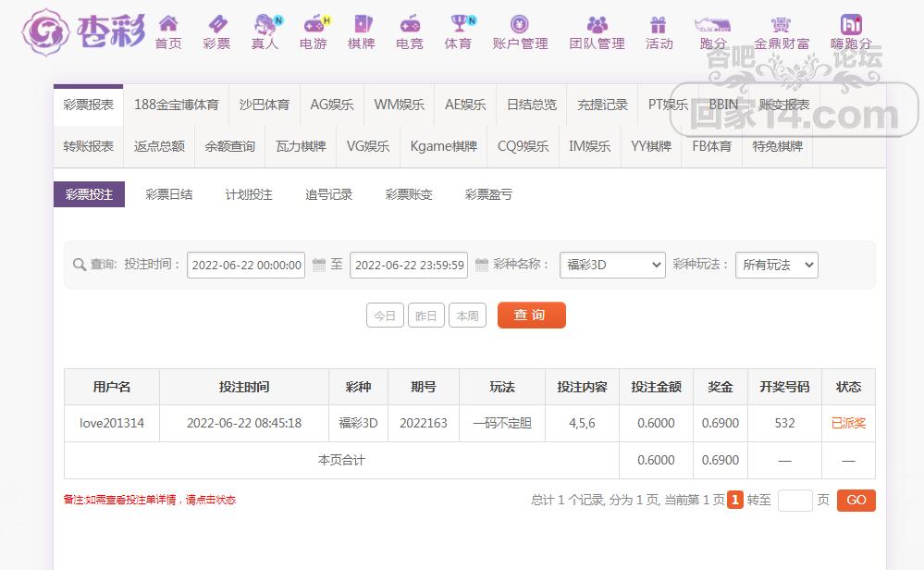Click 投注时间 cell 2022-06-22 08:45:18

pos(244,423)
